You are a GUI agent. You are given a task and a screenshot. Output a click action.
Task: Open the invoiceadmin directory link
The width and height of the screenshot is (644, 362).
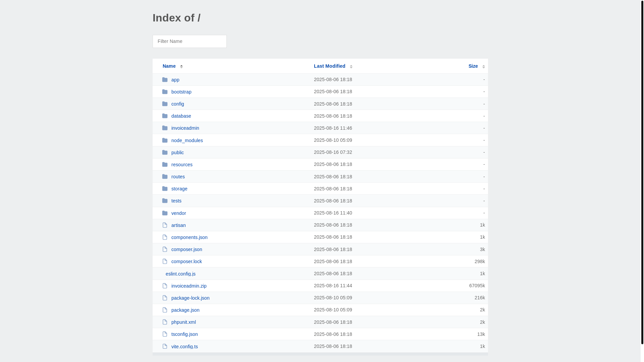(x=185, y=128)
